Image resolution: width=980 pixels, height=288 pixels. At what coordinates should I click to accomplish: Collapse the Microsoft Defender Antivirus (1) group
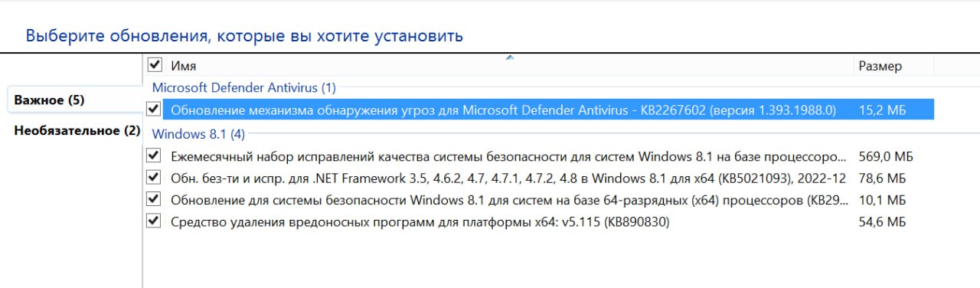[244, 88]
